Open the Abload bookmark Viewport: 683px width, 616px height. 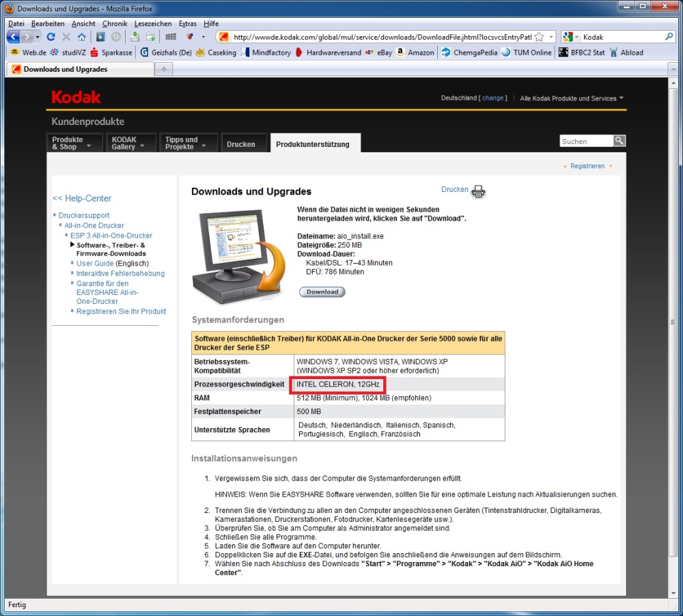coord(626,53)
